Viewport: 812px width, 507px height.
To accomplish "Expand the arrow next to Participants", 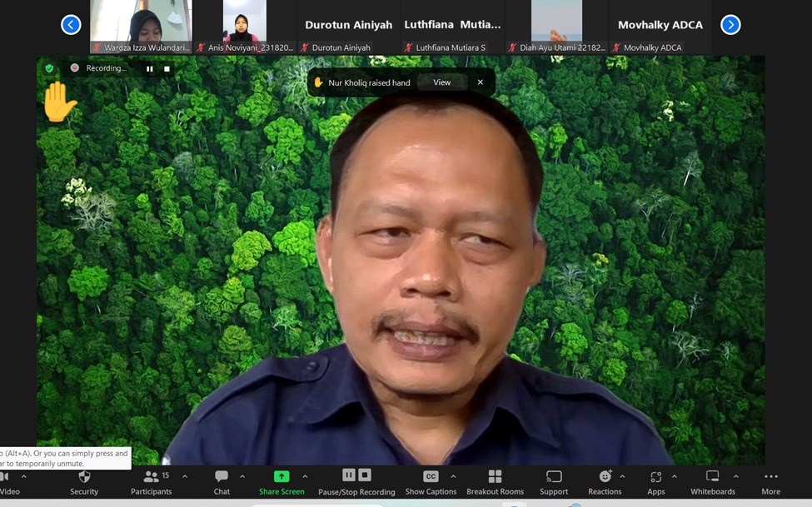I will [x=185, y=476].
